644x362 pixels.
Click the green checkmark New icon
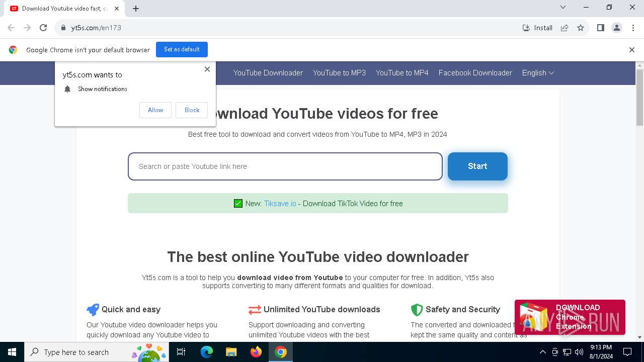pyautogui.click(x=238, y=204)
